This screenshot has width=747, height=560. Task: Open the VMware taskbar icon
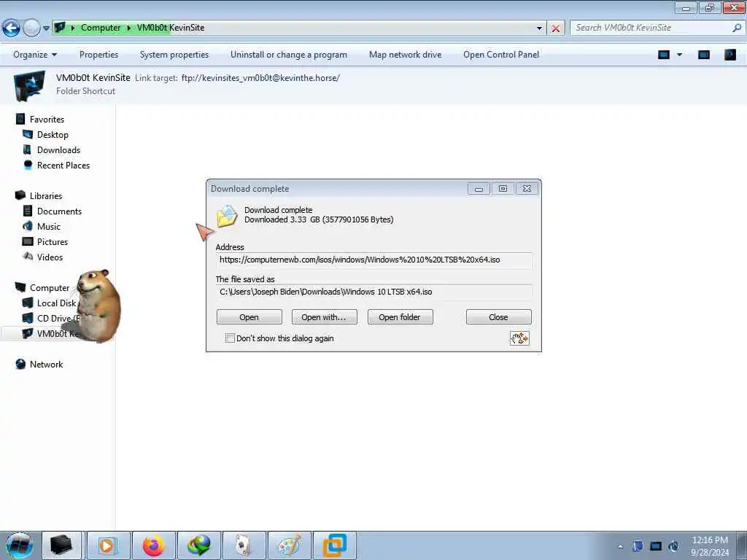tap(335, 545)
